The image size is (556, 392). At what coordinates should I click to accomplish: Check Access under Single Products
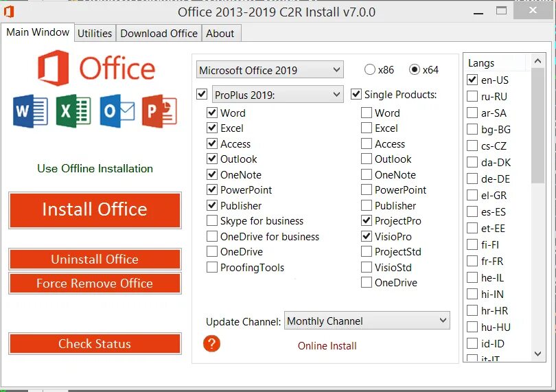367,143
